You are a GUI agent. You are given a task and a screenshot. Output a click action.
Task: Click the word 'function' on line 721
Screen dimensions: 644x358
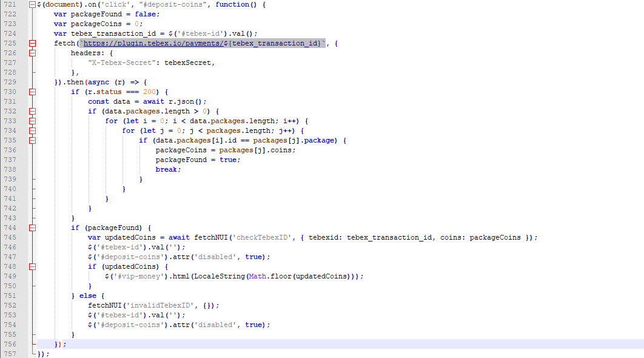click(x=232, y=4)
